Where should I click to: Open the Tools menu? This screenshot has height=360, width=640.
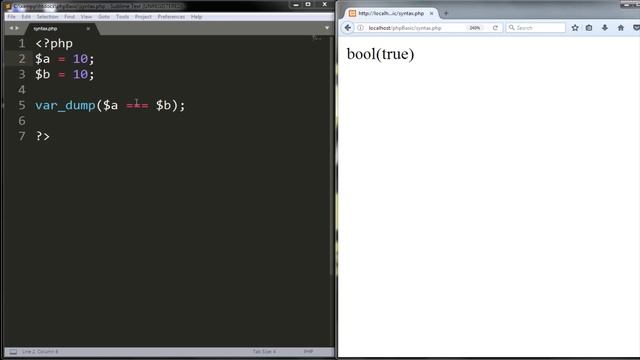click(x=122, y=17)
